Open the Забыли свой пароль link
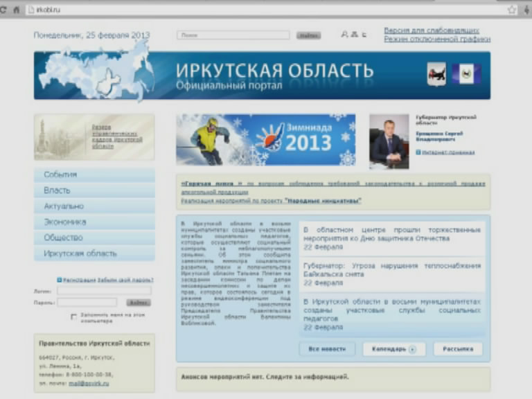The image size is (532, 399). tap(125, 280)
